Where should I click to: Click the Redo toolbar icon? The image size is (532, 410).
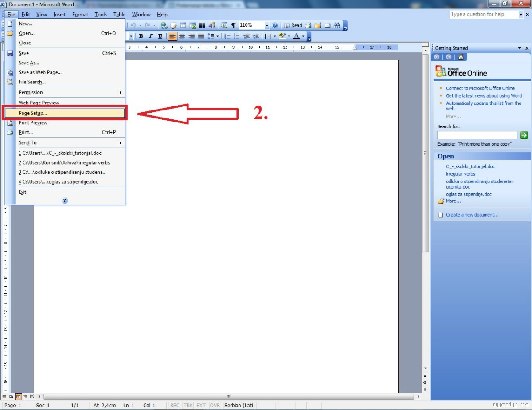tap(147, 25)
